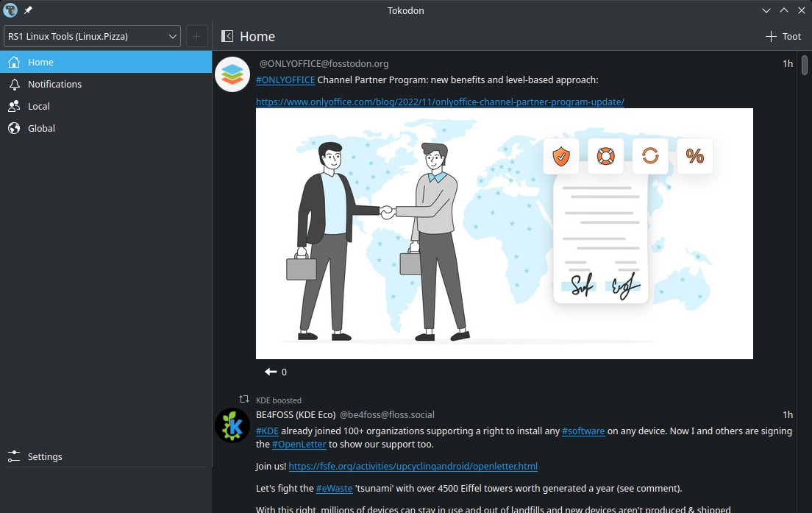Click the add account plus button
Screen dimensions: 812x513
[197, 36]
